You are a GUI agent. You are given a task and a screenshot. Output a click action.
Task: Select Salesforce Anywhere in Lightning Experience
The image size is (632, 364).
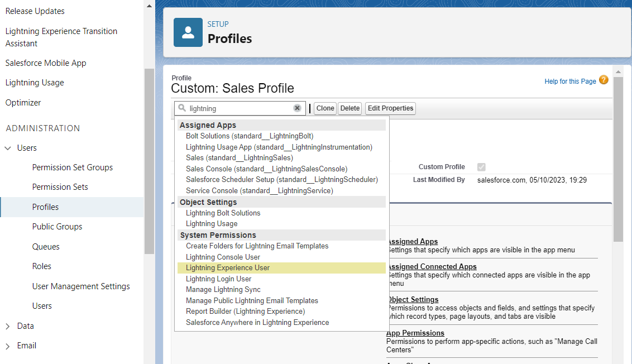point(257,323)
